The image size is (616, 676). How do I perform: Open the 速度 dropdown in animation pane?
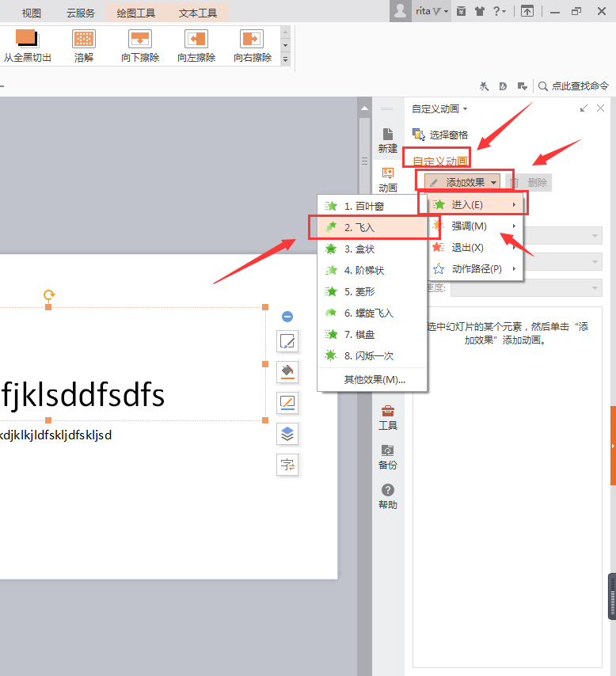coord(527,288)
